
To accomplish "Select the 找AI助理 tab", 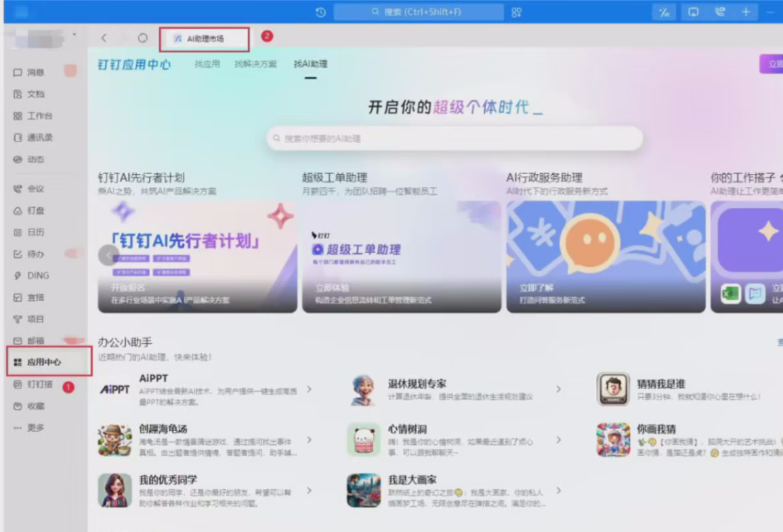I will coord(311,64).
